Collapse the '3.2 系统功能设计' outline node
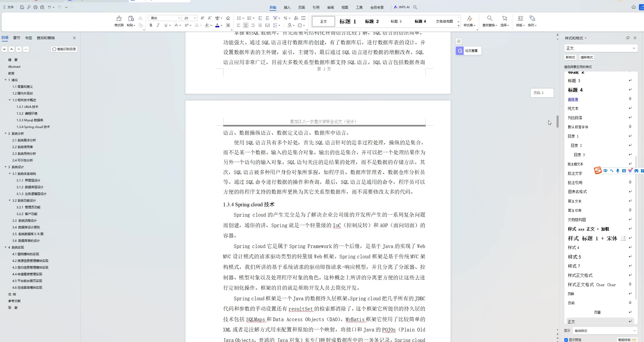Screen dimensions: 644x342 pos(10,200)
